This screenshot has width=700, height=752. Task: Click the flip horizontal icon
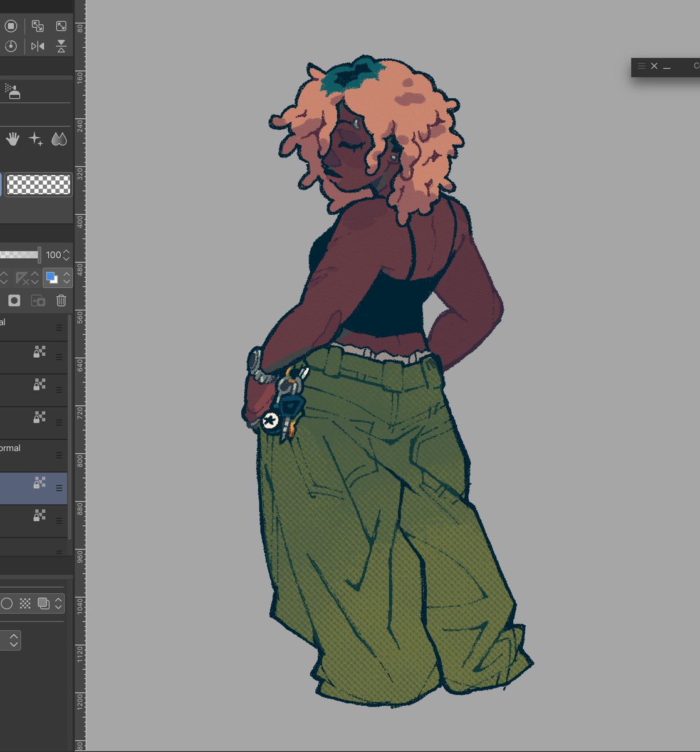click(38, 46)
